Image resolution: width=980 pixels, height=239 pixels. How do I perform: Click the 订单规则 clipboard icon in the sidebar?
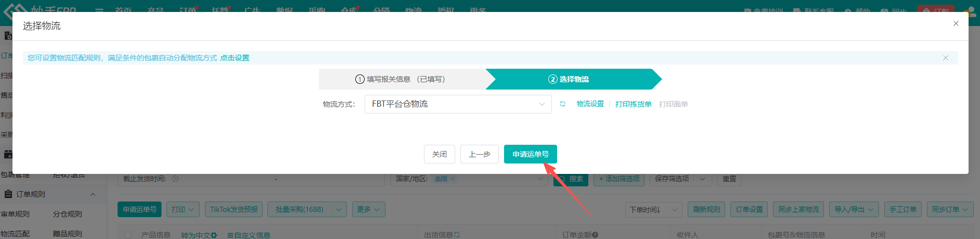pos(8,194)
